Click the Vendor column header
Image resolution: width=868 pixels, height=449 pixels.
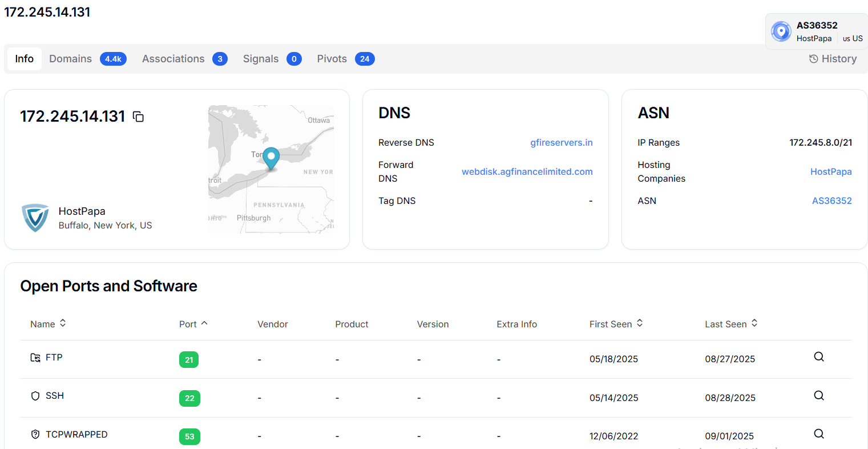[x=273, y=324]
